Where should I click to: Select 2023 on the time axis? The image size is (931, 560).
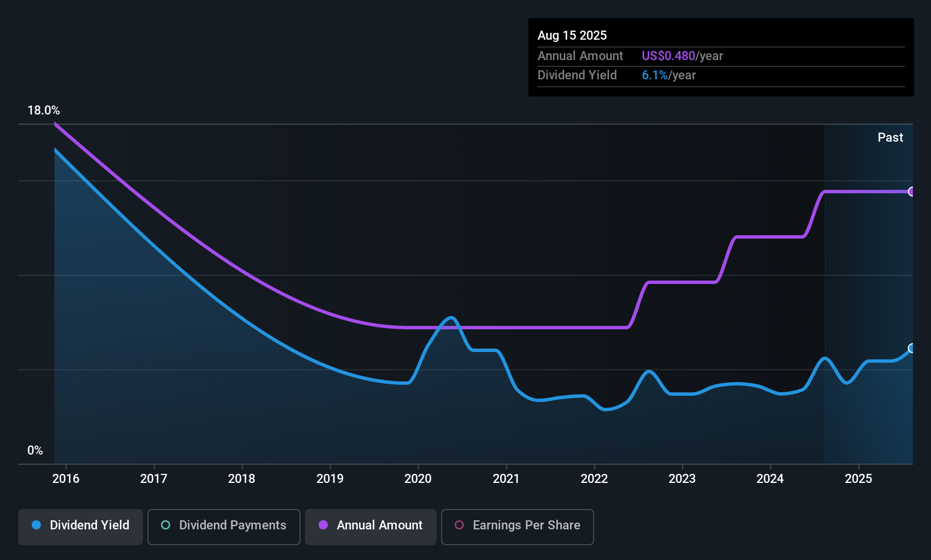pos(682,479)
